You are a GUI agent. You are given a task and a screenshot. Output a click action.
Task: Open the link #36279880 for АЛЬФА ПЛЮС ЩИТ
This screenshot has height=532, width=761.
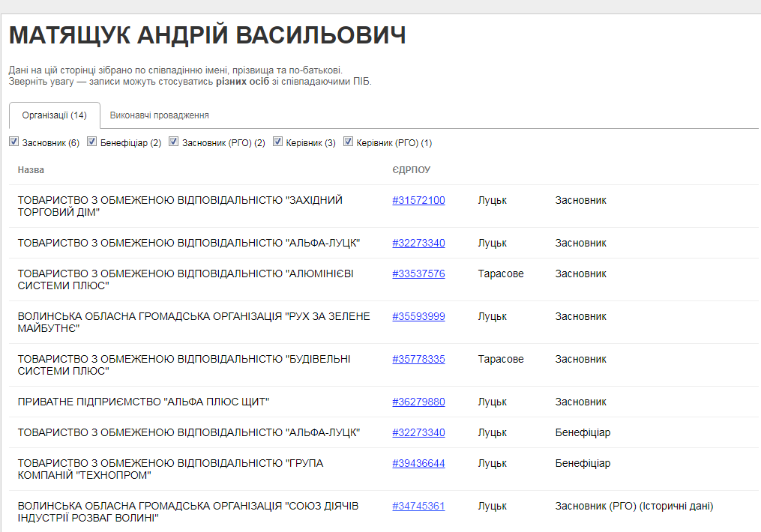point(418,402)
